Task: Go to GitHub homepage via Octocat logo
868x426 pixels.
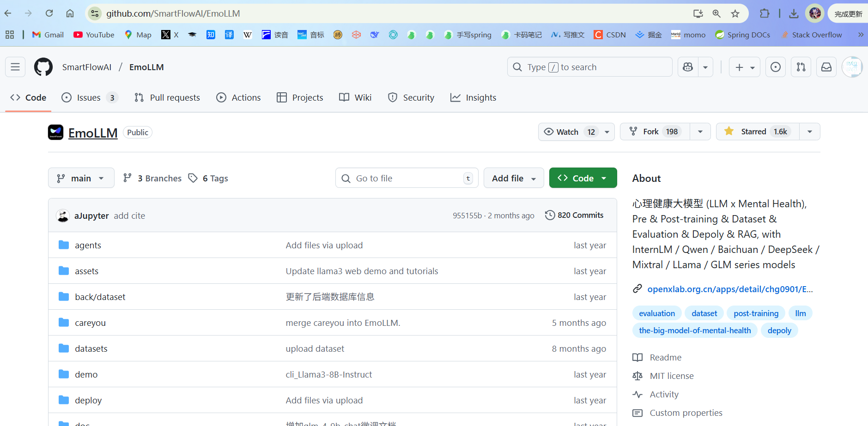Action: pos(43,67)
